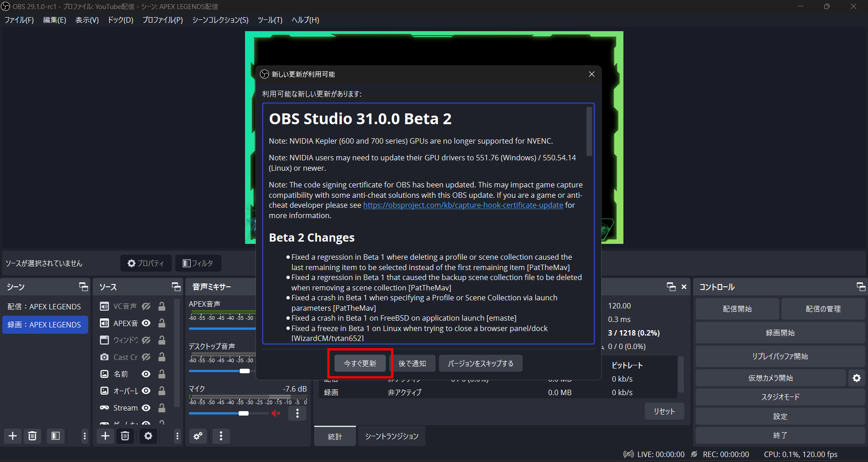Open source properties gear icon

pyautogui.click(x=148, y=436)
